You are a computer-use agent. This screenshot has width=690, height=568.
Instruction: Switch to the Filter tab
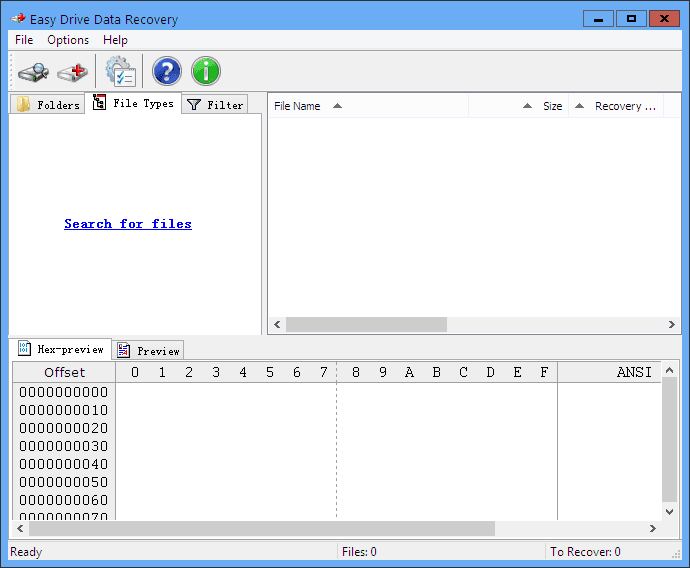215,105
